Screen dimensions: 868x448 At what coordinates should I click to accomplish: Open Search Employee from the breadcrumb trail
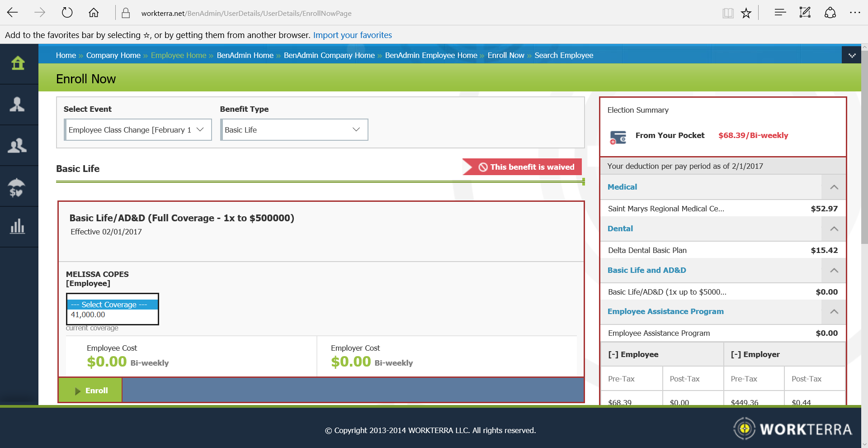tap(564, 55)
